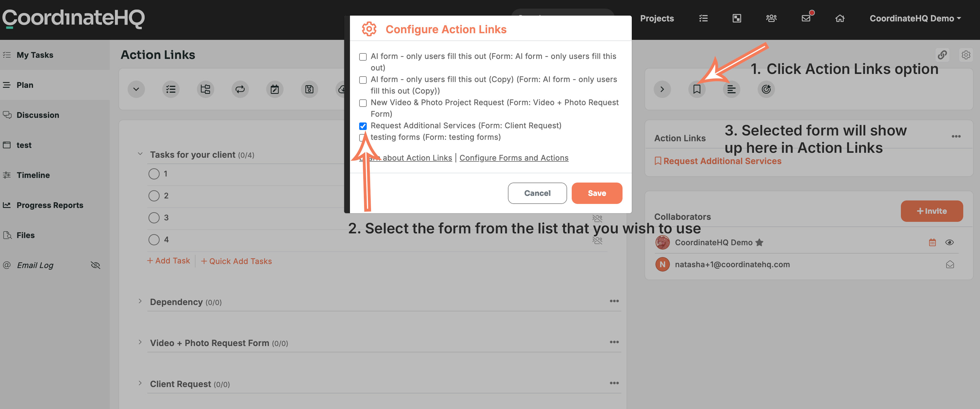This screenshot has height=409, width=980.
Task: Open the calendar edit icon in toolbar
Action: [275, 89]
